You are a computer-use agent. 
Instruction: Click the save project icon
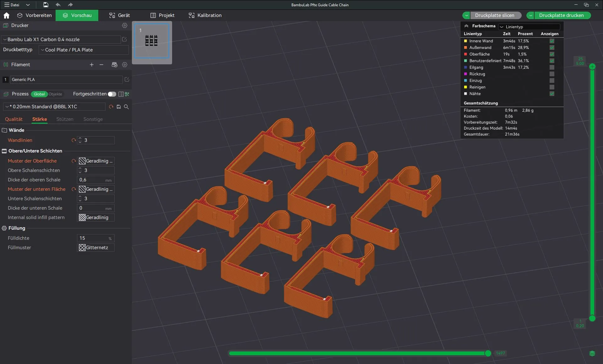coord(46,5)
